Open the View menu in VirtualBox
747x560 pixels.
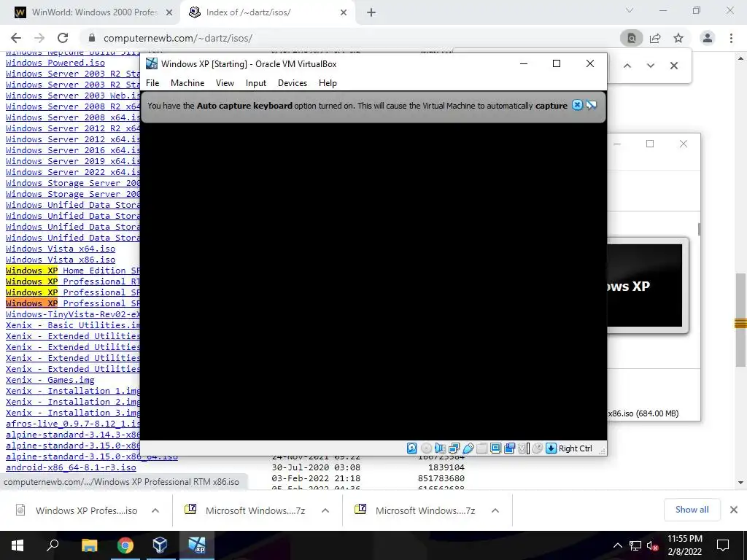tap(225, 83)
